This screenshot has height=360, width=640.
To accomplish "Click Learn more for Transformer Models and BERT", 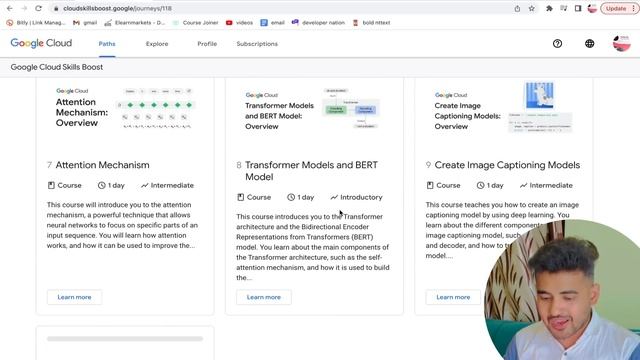I will click(x=264, y=297).
